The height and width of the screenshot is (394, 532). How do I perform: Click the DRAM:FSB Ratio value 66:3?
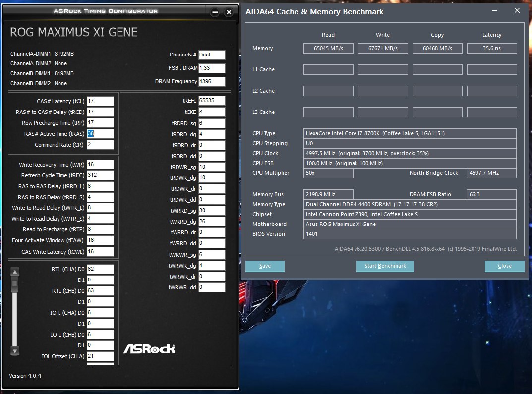492,194
